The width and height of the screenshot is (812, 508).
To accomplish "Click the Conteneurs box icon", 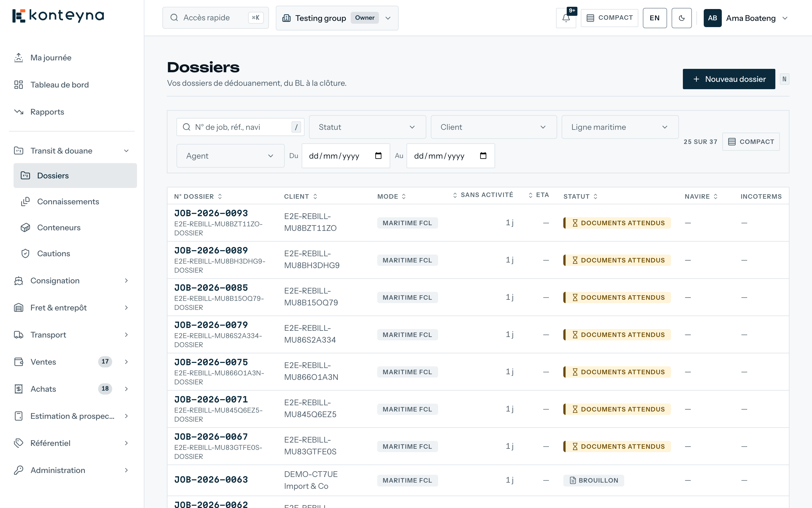I will 25,227.
